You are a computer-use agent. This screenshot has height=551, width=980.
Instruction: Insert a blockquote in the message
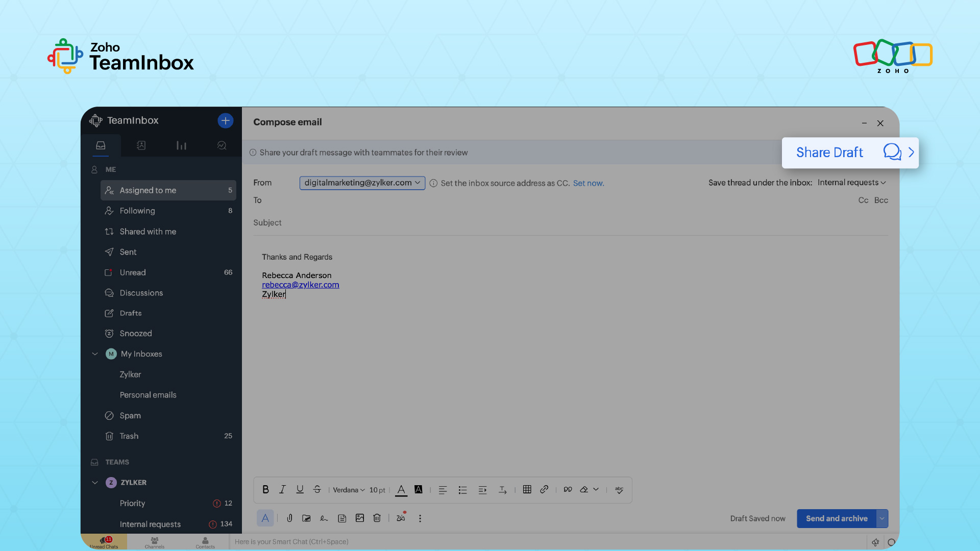(x=568, y=490)
